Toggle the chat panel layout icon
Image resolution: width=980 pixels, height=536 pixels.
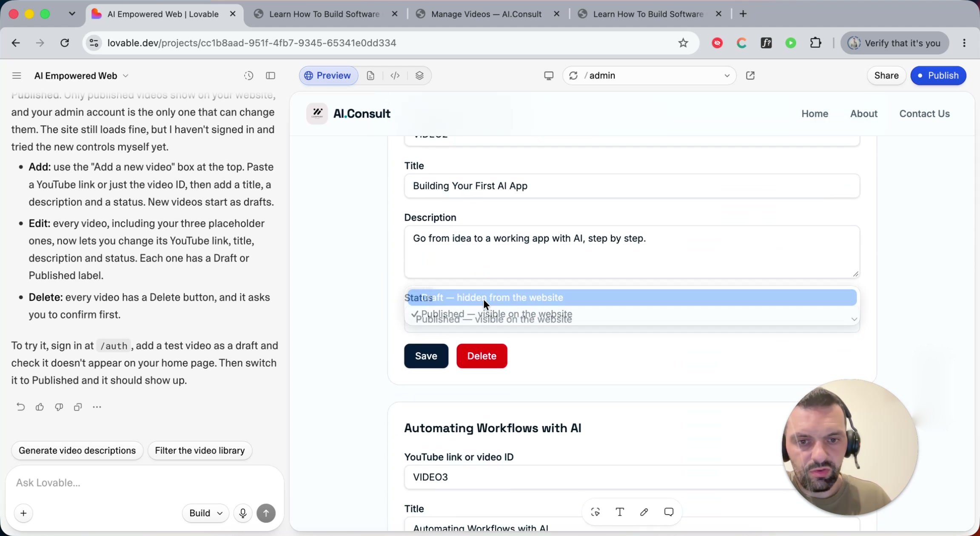pos(271,76)
